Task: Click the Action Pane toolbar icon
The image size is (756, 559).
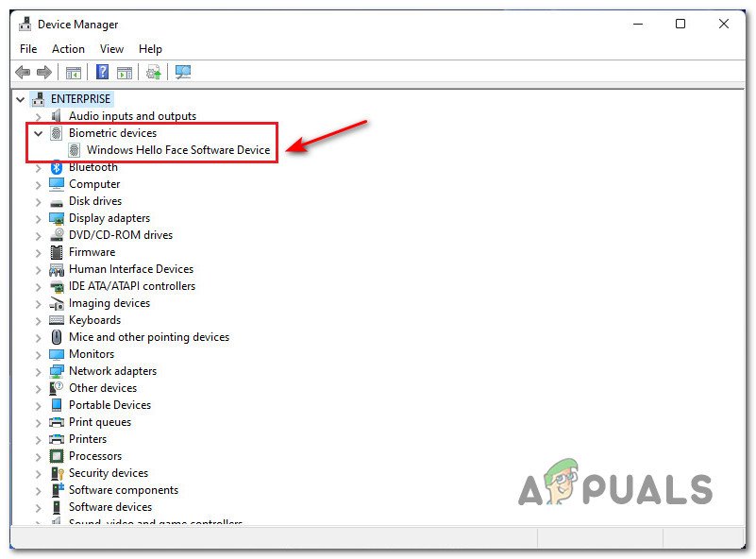Action: click(124, 73)
